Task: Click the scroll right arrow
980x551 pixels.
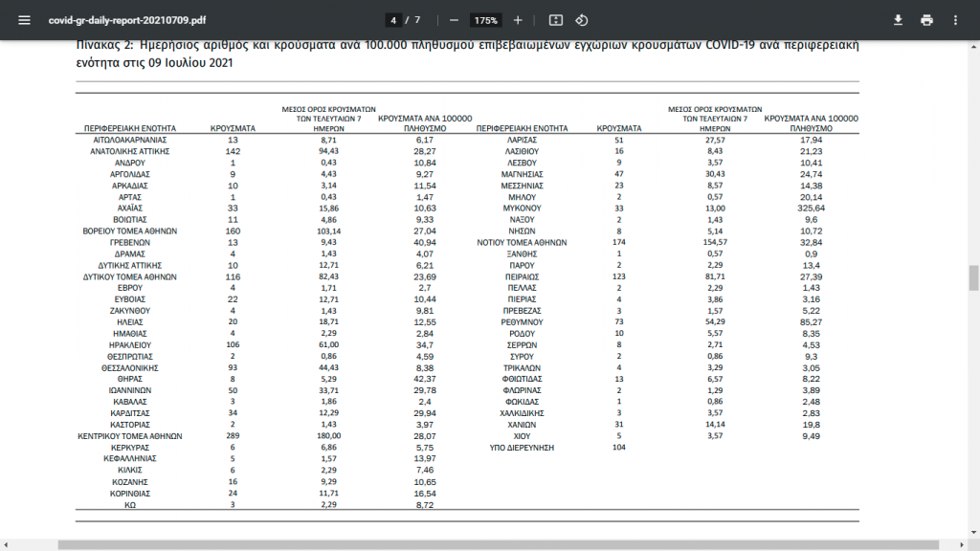Action: click(962, 544)
